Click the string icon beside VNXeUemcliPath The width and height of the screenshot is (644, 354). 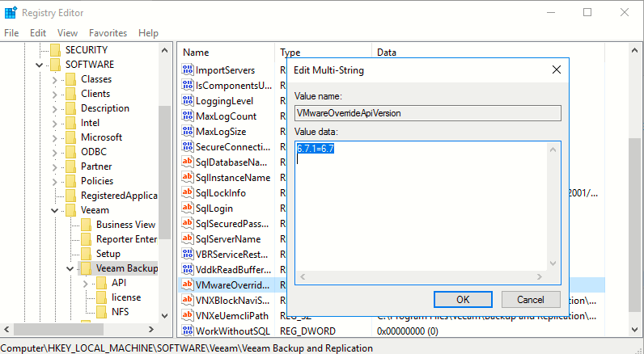pos(187,315)
